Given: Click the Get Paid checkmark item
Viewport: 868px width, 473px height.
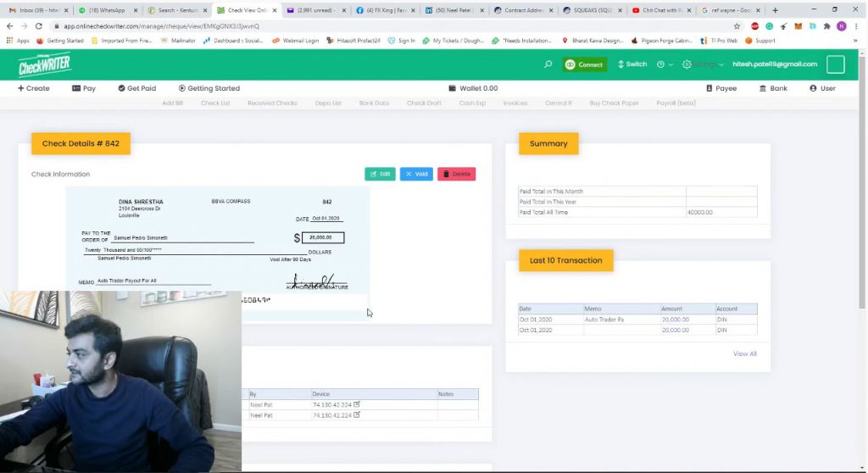Looking at the screenshot, I should coord(137,88).
